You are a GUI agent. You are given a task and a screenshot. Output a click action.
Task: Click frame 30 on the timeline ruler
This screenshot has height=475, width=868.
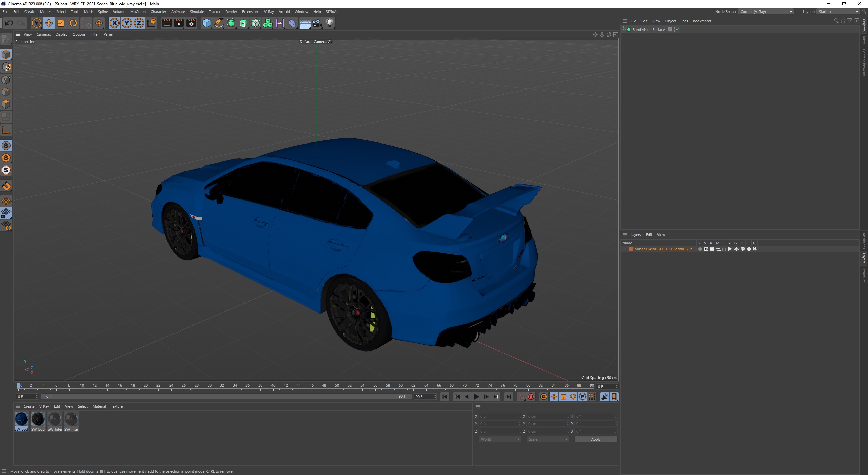[x=210, y=386]
